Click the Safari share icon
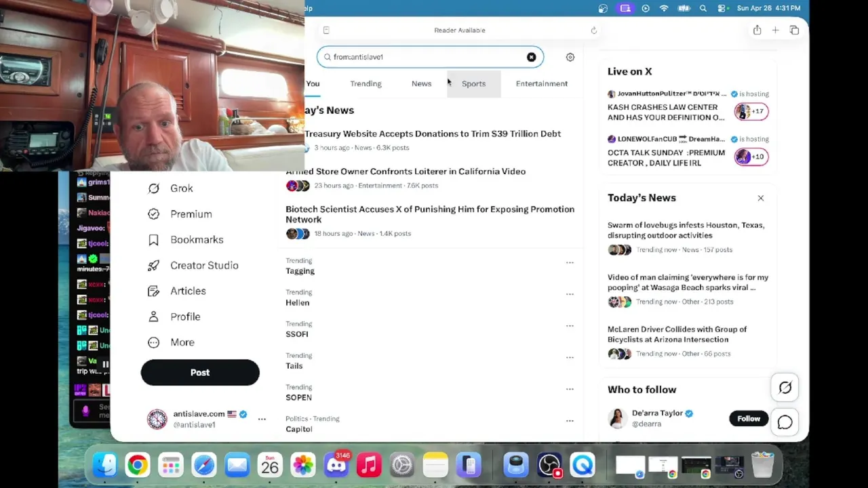The image size is (868, 488). [x=757, y=30]
